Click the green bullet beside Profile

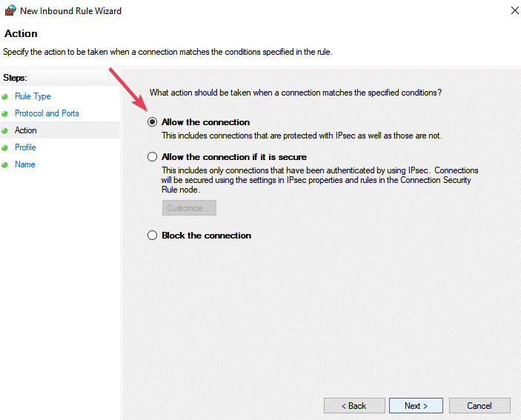(x=5, y=147)
